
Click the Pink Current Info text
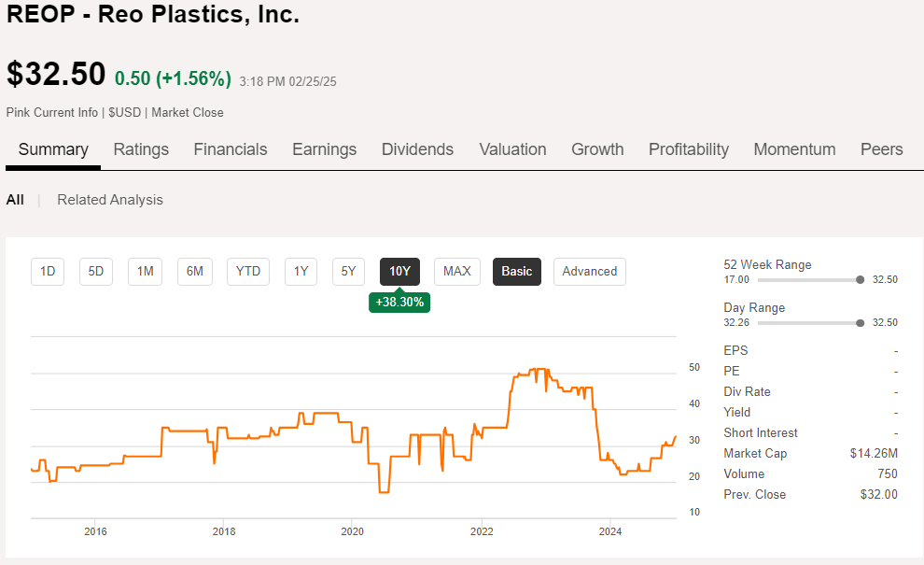52,113
